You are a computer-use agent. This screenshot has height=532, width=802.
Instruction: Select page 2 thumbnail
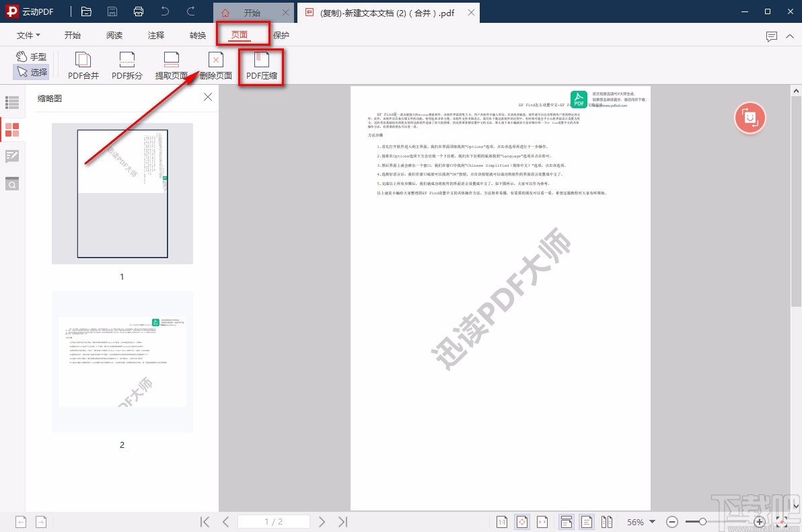point(122,362)
